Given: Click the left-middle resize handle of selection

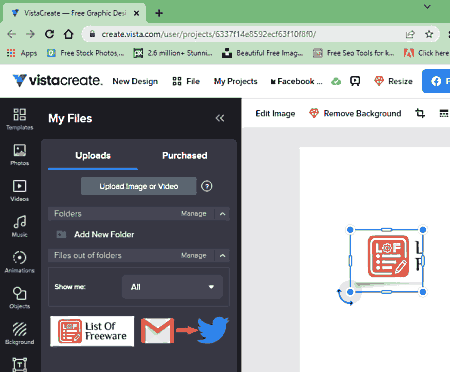Looking at the screenshot, I should click(x=350, y=261).
